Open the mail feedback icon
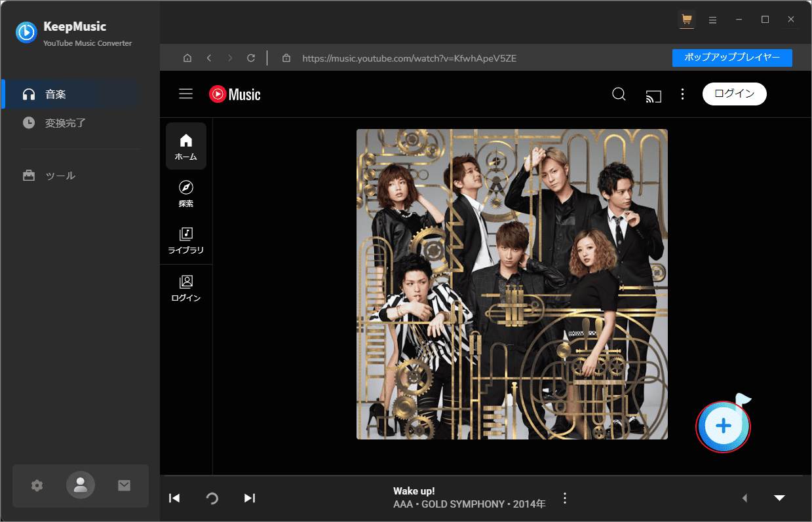The width and height of the screenshot is (812, 522). [124, 485]
